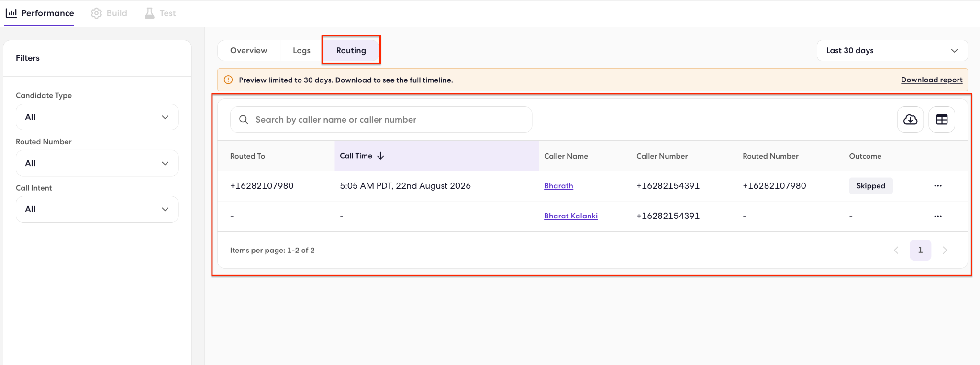
Task: Click the warning info icon in banner
Action: click(228, 80)
